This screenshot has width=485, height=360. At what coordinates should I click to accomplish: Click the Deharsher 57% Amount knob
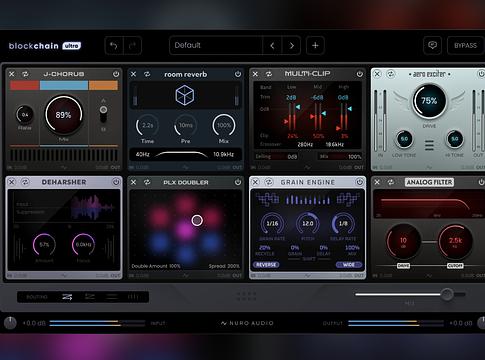click(x=44, y=245)
